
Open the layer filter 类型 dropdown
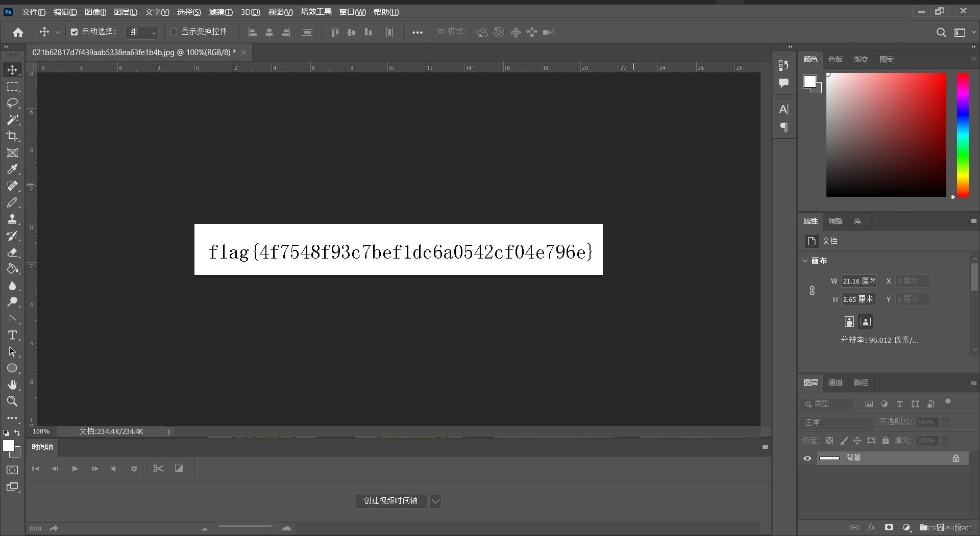[827, 404]
